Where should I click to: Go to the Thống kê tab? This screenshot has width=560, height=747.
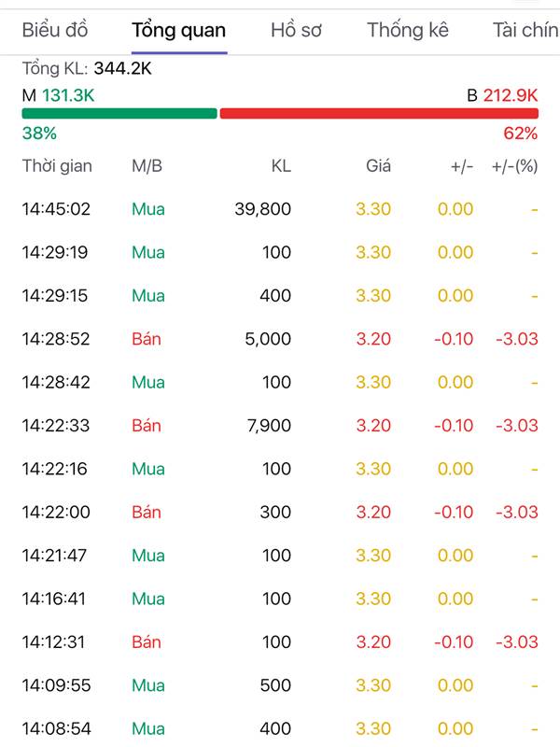pyautogui.click(x=408, y=30)
